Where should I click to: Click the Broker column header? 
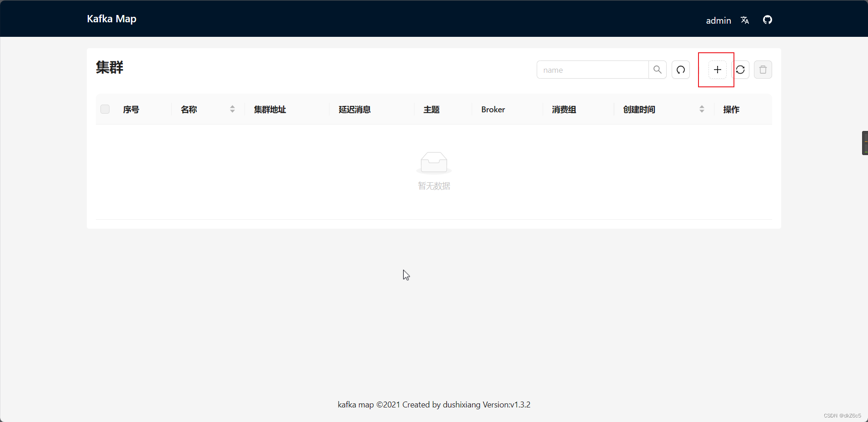tap(493, 110)
